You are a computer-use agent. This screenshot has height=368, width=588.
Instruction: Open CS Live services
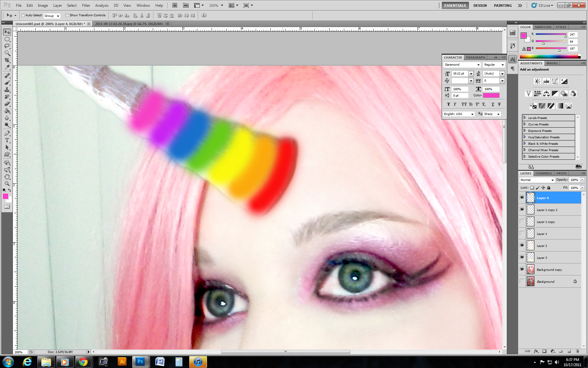(542, 6)
